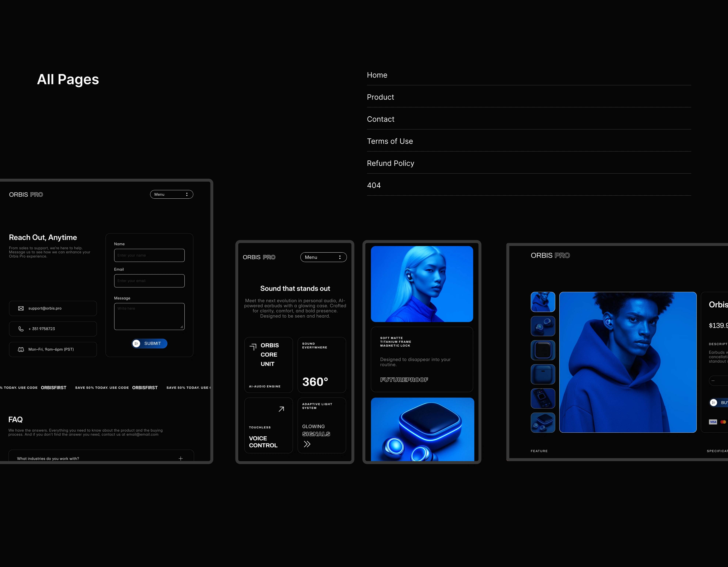This screenshot has height=567, width=728.
Task: Click the diagonal arrow in Voice Control card
Action: click(281, 409)
